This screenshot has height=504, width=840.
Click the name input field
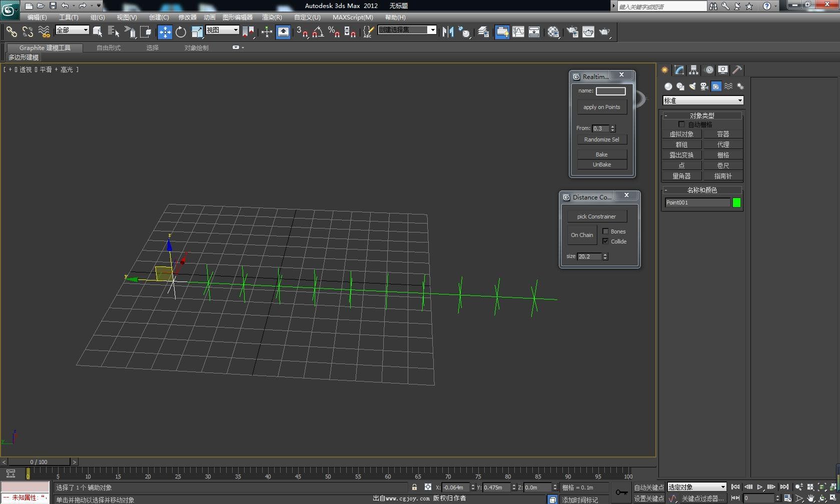point(610,91)
